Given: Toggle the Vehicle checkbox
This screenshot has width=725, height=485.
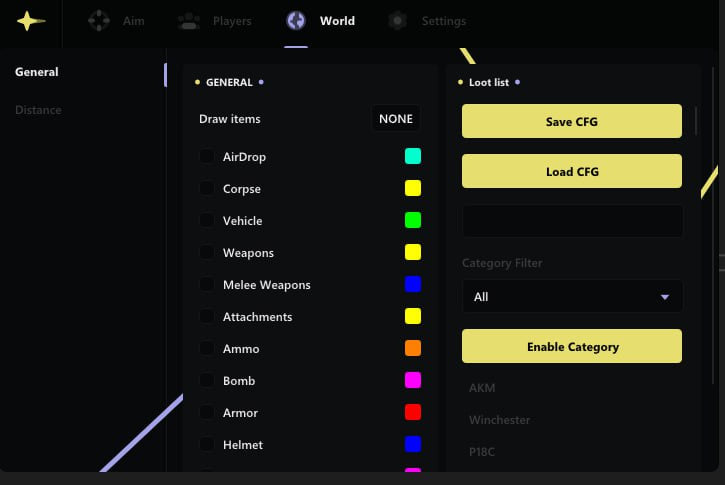Looking at the screenshot, I should 206,221.
